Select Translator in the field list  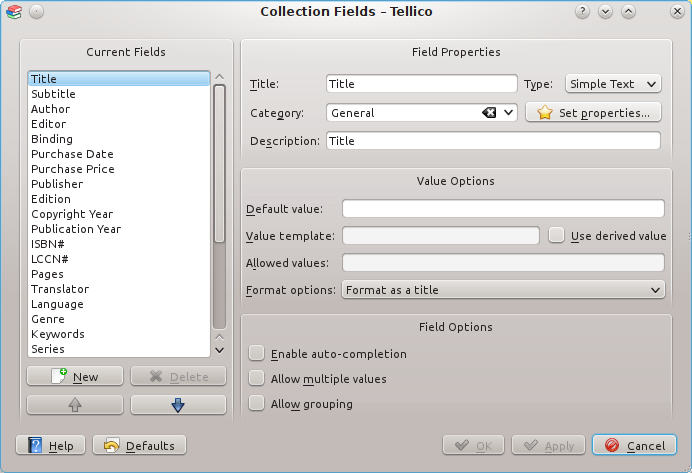coord(119,289)
